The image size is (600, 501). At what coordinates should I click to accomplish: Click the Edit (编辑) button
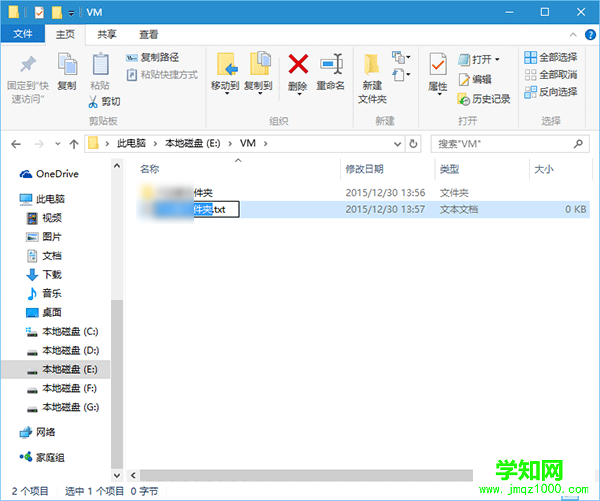tap(475, 79)
